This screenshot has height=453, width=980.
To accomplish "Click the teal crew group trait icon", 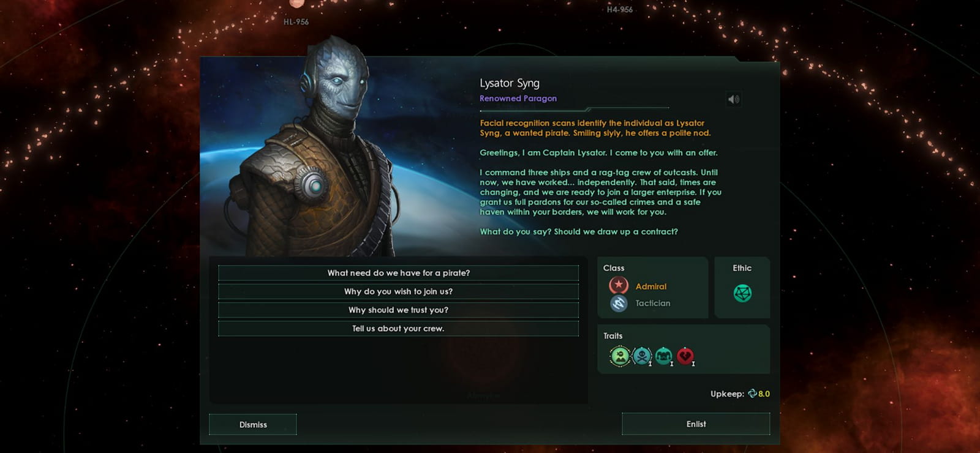I will coord(664,356).
